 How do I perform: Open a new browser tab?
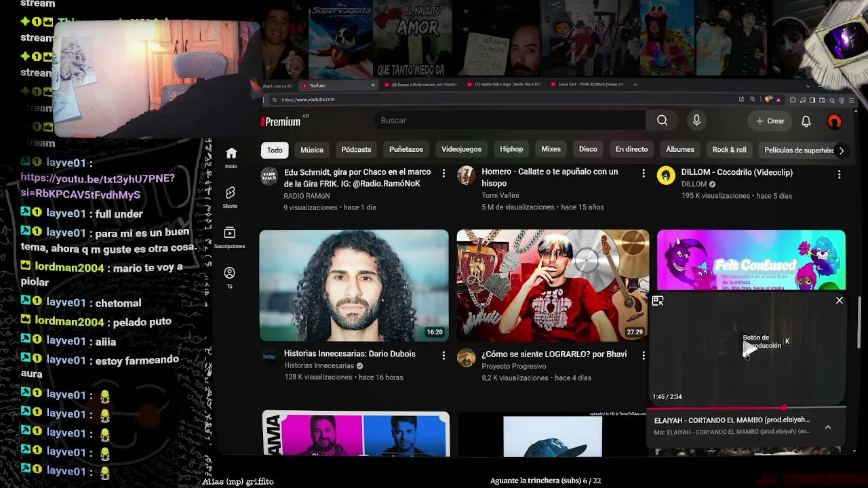click(635, 85)
